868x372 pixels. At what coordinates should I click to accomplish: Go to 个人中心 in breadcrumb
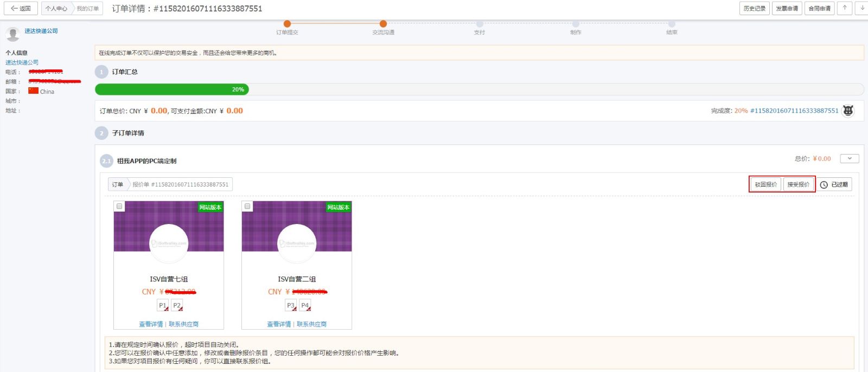56,9
